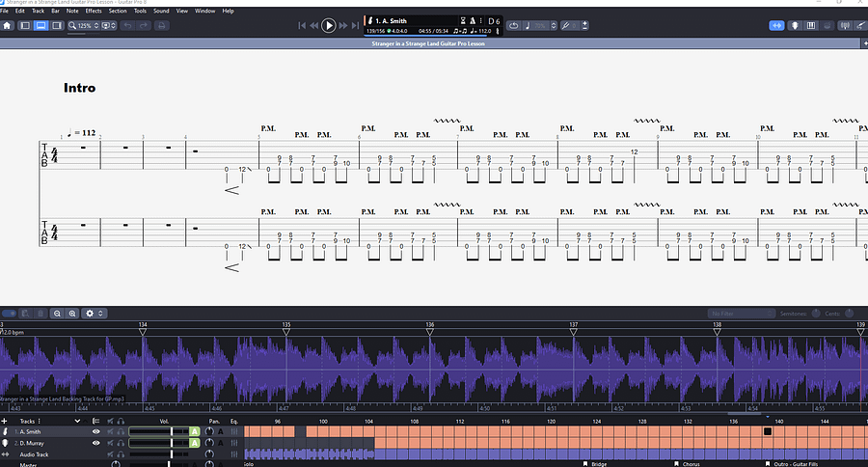The width and height of the screenshot is (868, 467).
Task: Undo the last action
Action: click(128, 25)
